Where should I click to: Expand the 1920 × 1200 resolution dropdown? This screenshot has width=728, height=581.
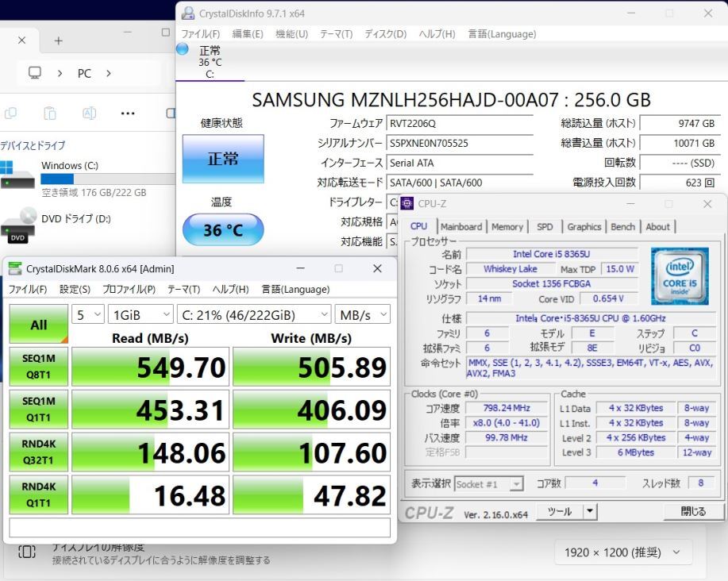(x=623, y=552)
